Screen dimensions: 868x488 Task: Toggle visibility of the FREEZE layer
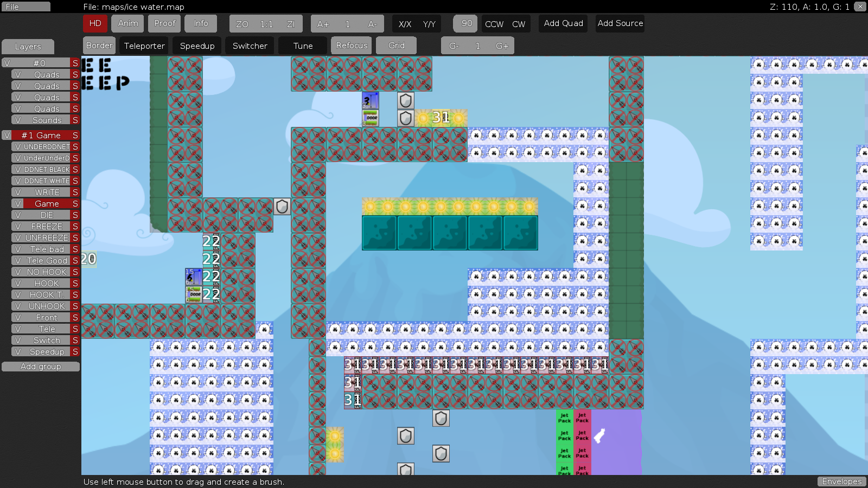pyautogui.click(x=17, y=226)
